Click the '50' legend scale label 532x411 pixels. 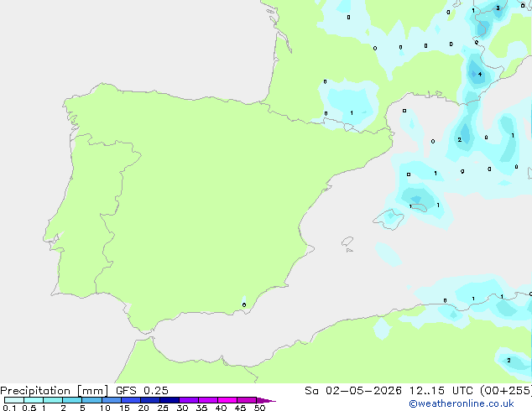coord(259,408)
